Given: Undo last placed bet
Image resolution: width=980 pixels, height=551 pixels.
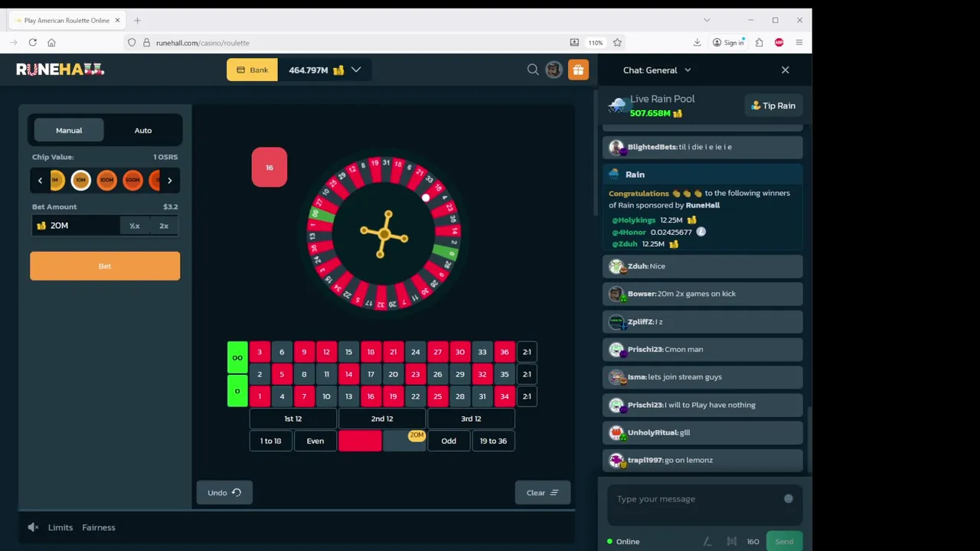Looking at the screenshot, I should (224, 493).
